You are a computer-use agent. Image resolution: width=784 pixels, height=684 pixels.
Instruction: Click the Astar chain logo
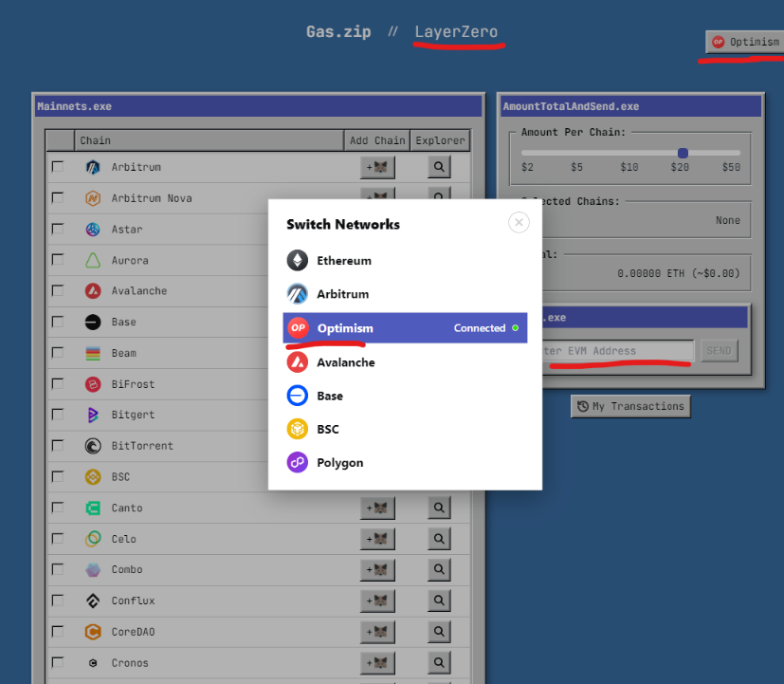pos(93,230)
